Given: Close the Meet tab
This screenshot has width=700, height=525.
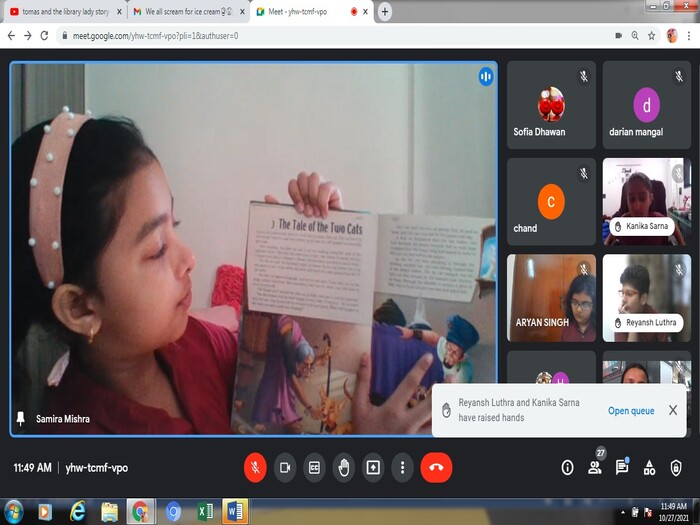Looking at the screenshot, I should coord(365,12).
